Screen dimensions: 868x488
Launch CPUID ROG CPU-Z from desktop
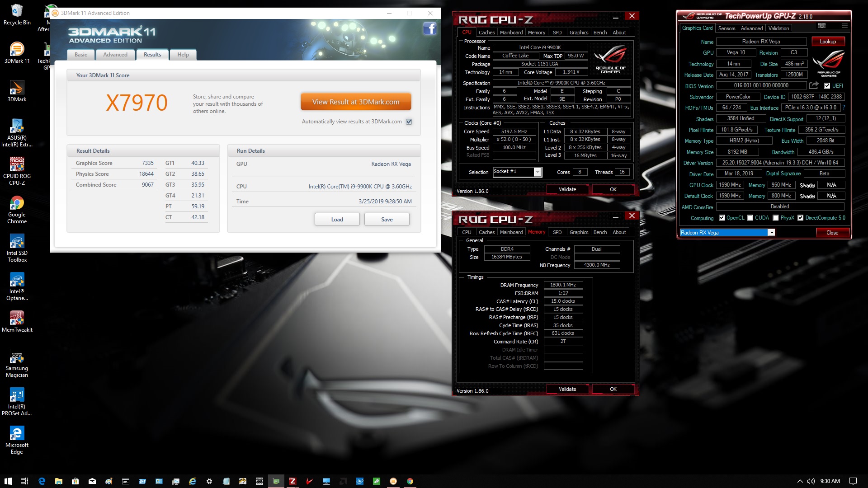17,171
